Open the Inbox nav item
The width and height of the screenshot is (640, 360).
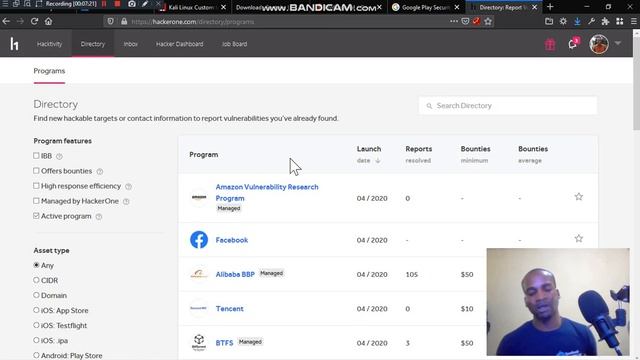(131, 44)
